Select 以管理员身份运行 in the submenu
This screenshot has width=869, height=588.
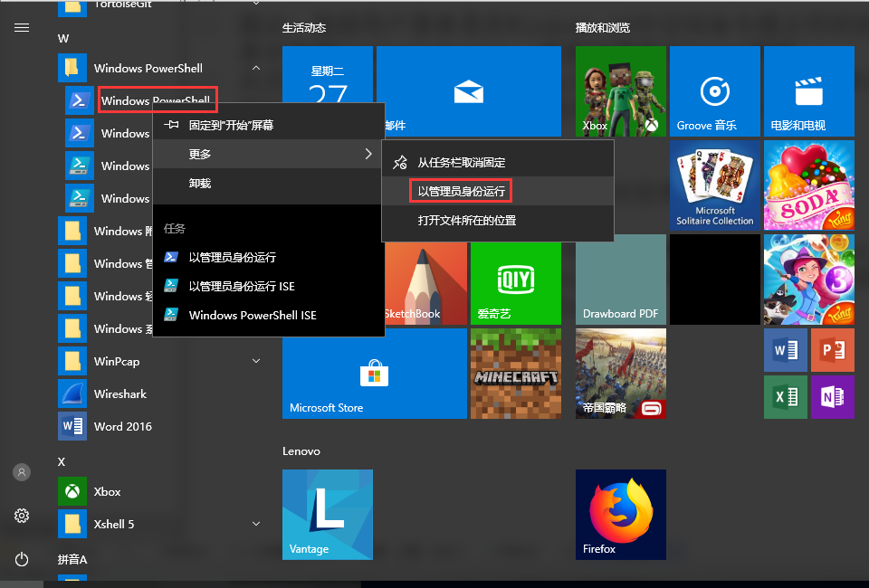[x=461, y=191]
